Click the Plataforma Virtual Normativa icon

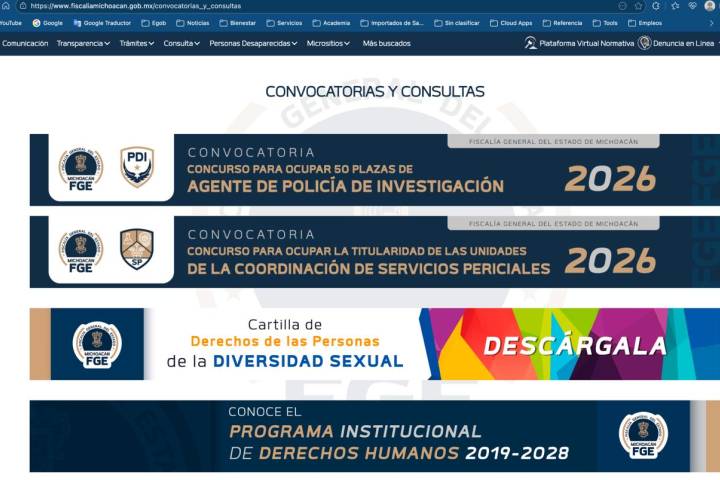[530, 43]
